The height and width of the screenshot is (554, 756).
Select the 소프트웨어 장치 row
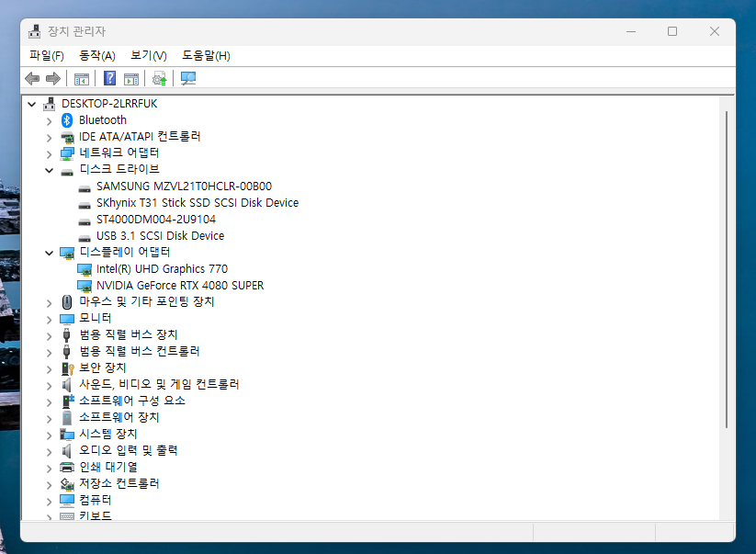pyautogui.click(x=119, y=417)
